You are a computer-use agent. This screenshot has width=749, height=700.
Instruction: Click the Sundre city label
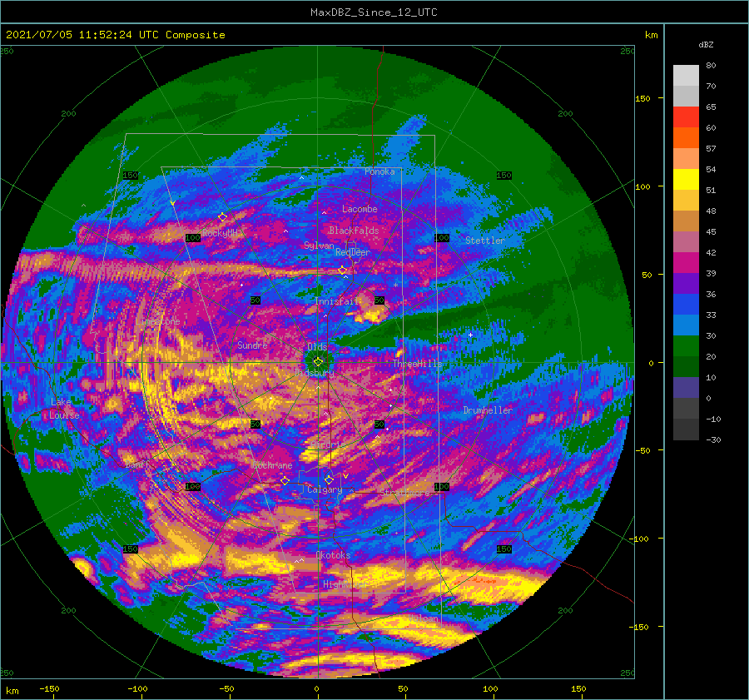[x=253, y=345]
